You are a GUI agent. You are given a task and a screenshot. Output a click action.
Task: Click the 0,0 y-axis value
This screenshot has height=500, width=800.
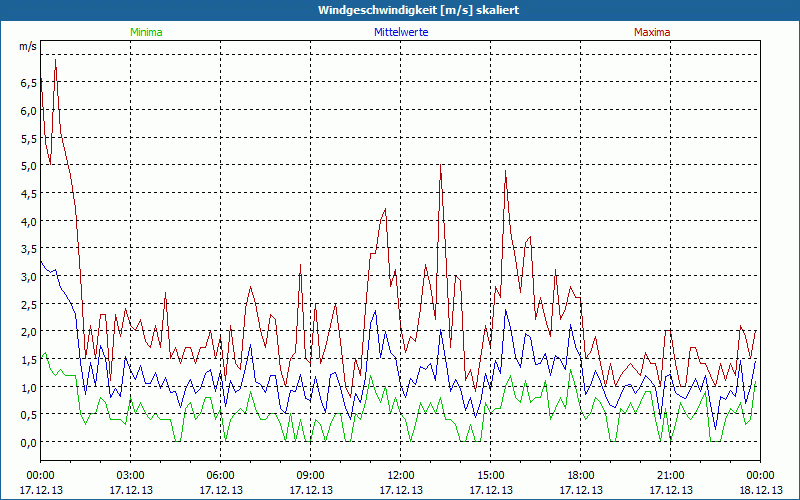pos(28,443)
